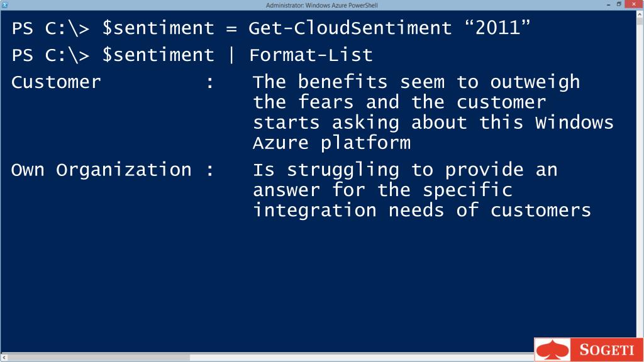Click the vertical scrollbar up arrow
This screenshot has height=362, width=644.
[640, 14]
